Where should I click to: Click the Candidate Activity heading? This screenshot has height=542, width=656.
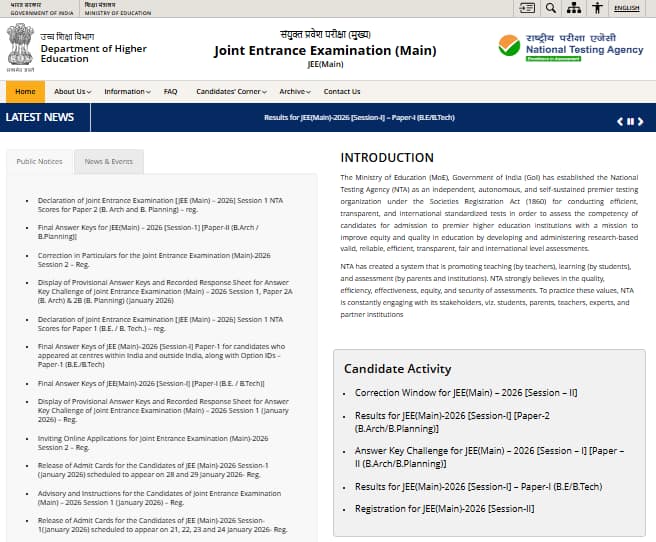click(397, 369)
